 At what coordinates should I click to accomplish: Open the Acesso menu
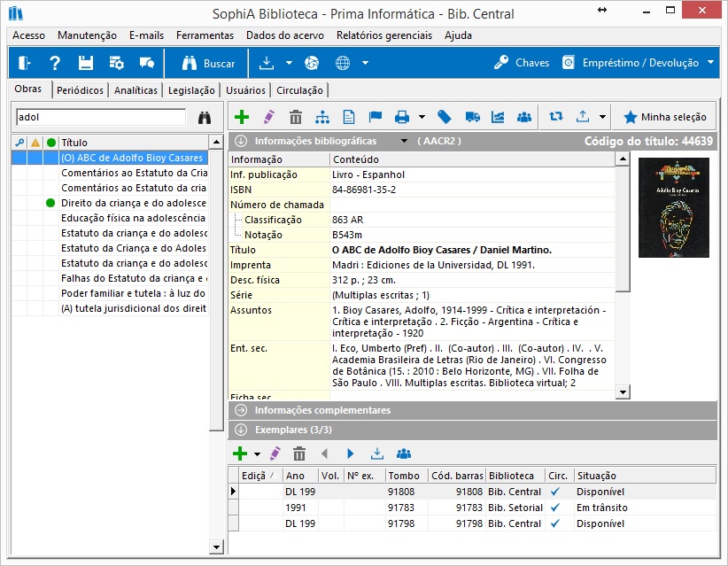[29, 35]
